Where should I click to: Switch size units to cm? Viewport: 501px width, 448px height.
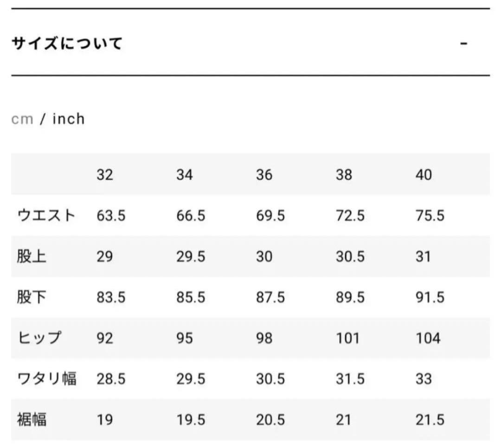click(x=22, y=119)
